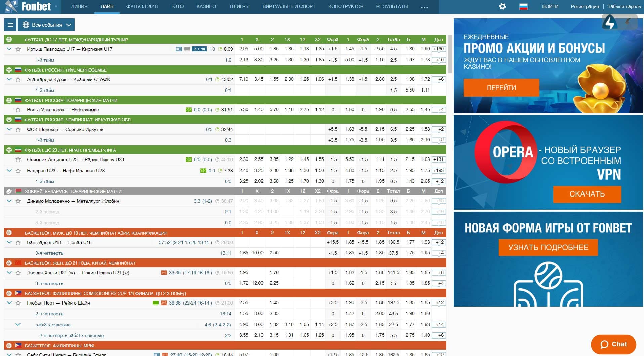Open the three-dots more menu
The image size is (644, 356).
point(425,7)
